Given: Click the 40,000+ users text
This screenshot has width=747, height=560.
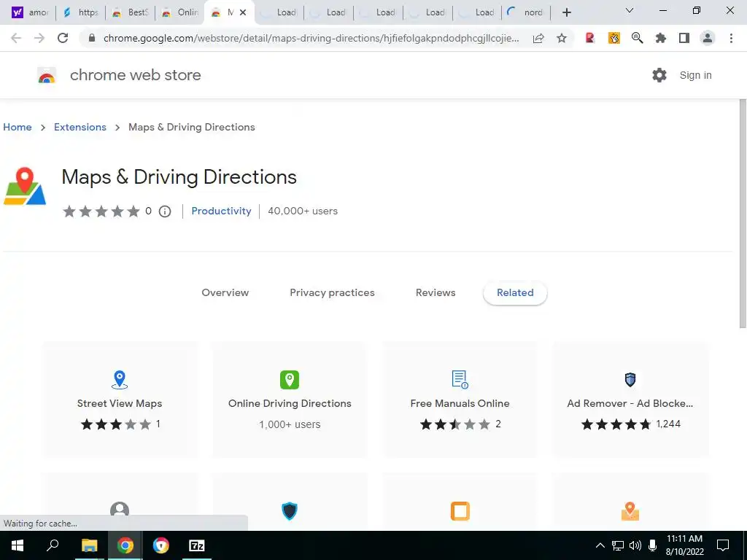Looking at the screenshot, I should [x=303, y=211].
